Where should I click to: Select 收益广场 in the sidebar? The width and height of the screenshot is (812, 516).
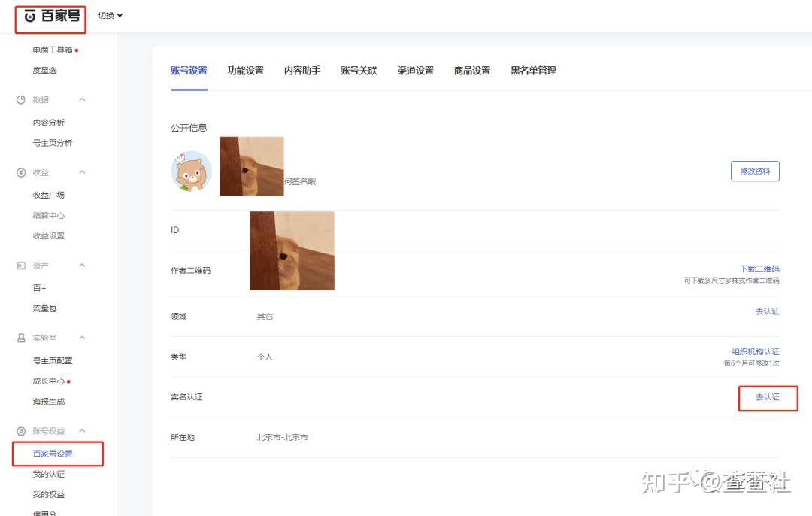pos(48,194)
